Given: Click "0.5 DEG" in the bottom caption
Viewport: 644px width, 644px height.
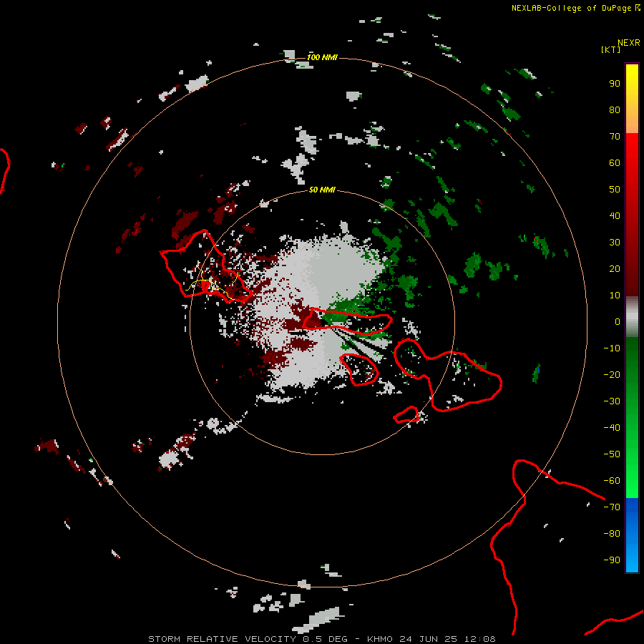Looking at the screenshot, I should 326,639.
